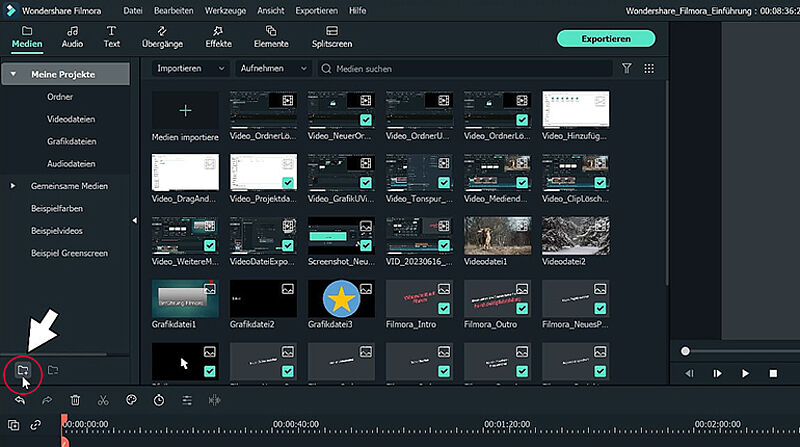This screenshot has width=800, height=447.
Task: Open the Übergänge tab
Action: (x=162, y=38)
